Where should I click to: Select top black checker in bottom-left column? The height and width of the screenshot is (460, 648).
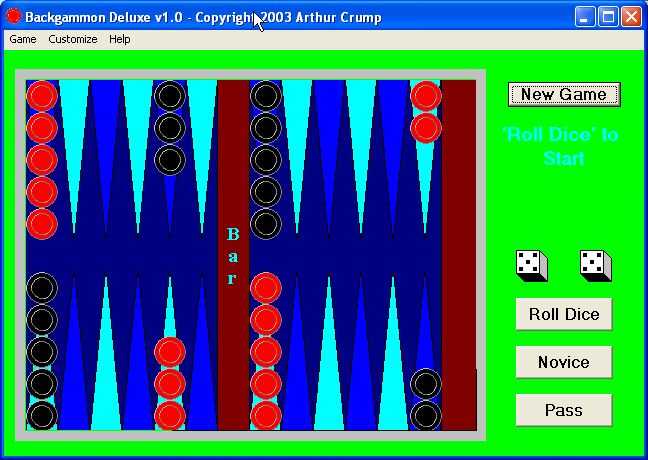click(42, 288)
